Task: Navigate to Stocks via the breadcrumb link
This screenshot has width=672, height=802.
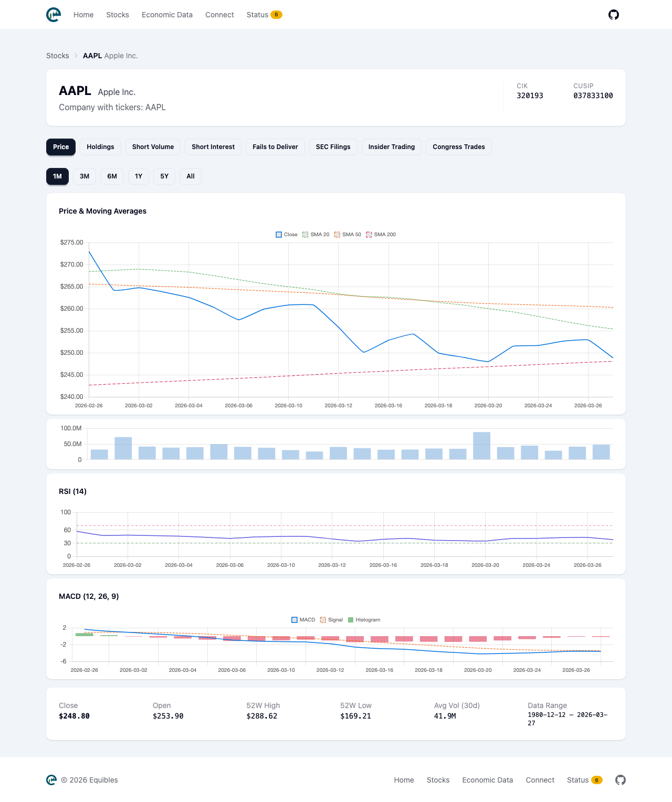Action: coord(58,56)
